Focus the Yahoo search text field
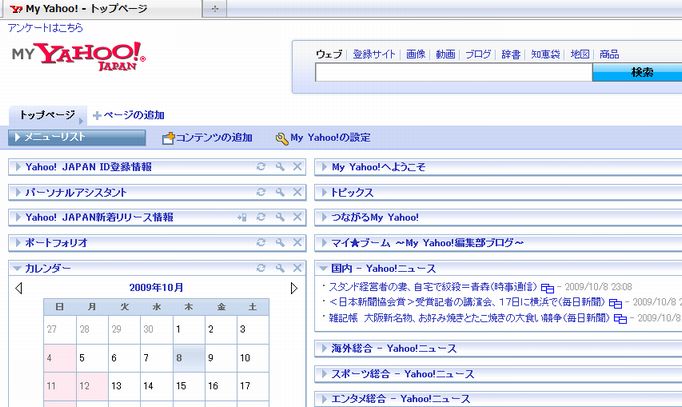Image resolution: width=682 pixels, height=407 pixels. (454, 72)
